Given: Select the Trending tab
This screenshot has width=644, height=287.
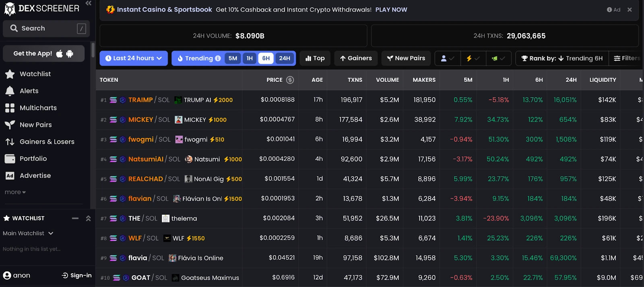Looking at the screenshot, I should coord(199,58).
